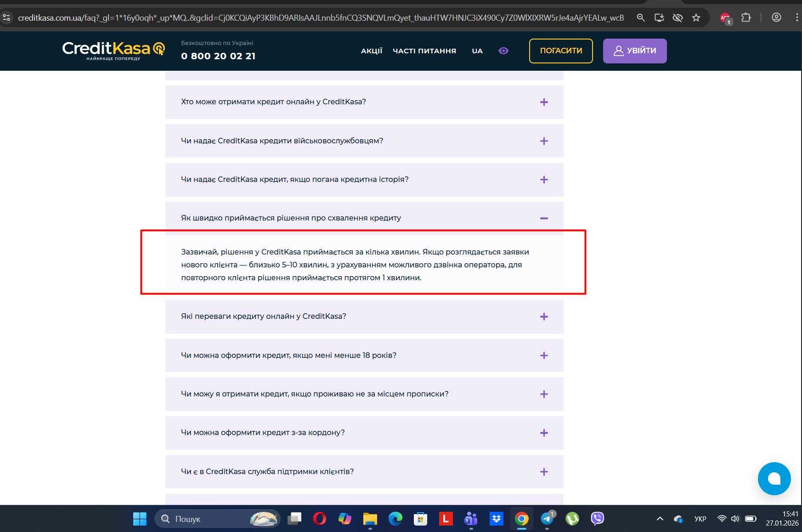Open File Explorer from the taskbar
Image resolution: width=802 pixels, height=532 pixels.
370,519
